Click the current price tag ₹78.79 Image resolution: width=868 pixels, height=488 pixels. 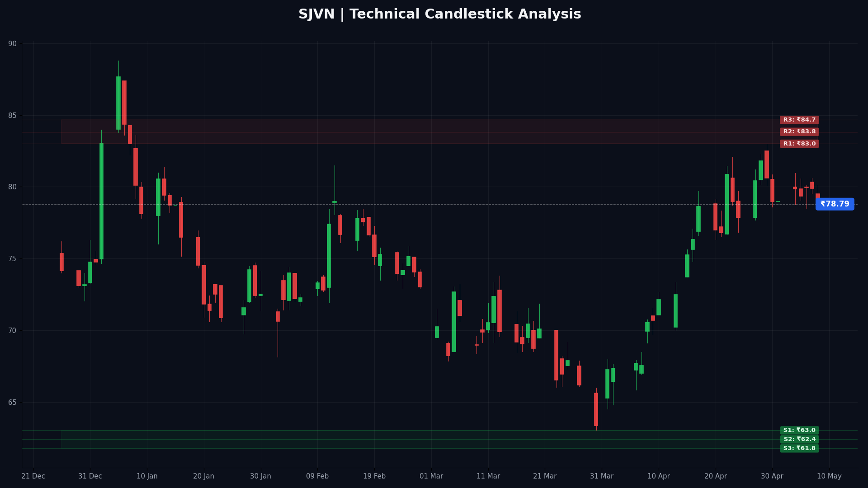(x=835, y=204)
